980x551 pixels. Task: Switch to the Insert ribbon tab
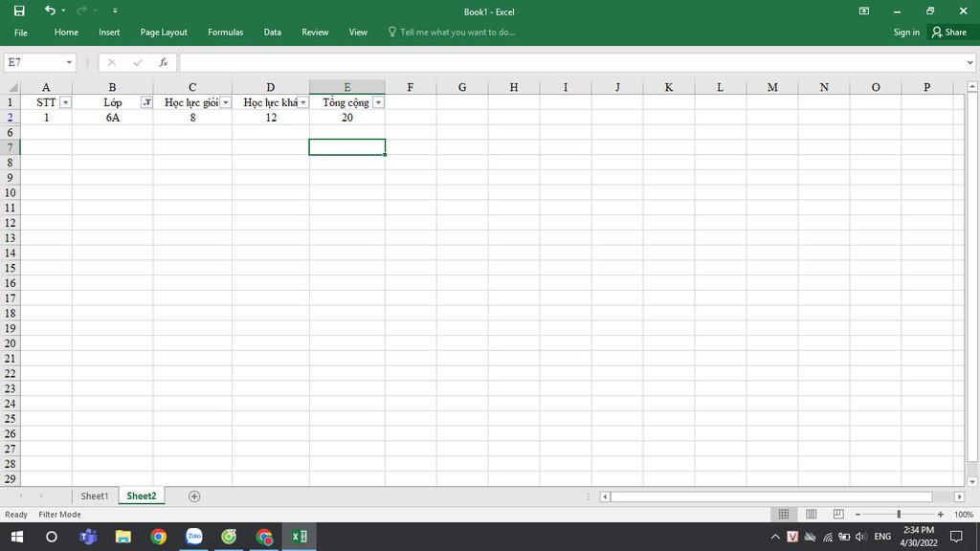point(109,33)
